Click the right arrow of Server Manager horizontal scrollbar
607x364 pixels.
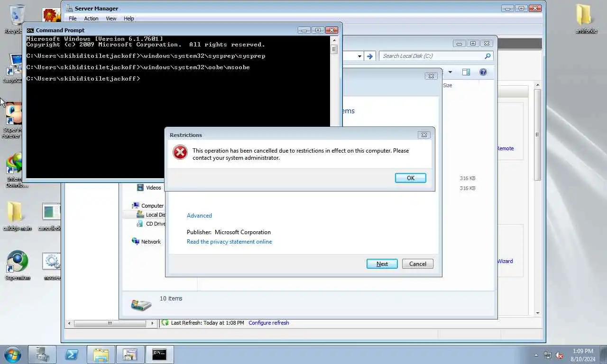152,323
